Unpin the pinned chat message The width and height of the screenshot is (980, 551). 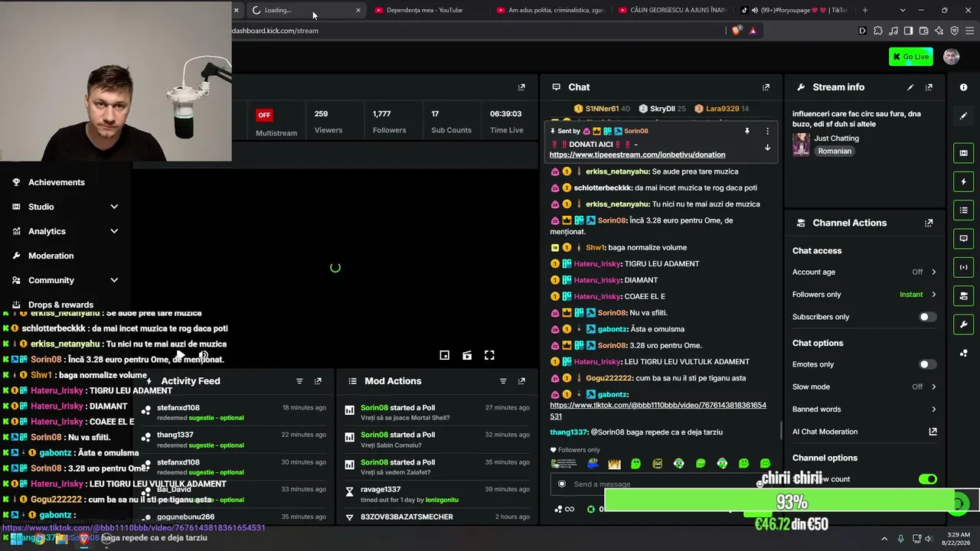point(747,131)
